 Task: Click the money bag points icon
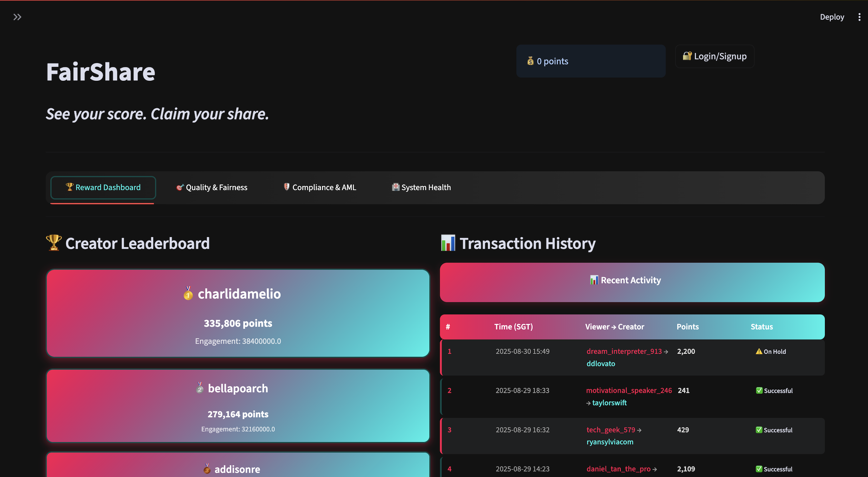click(530, 61)
